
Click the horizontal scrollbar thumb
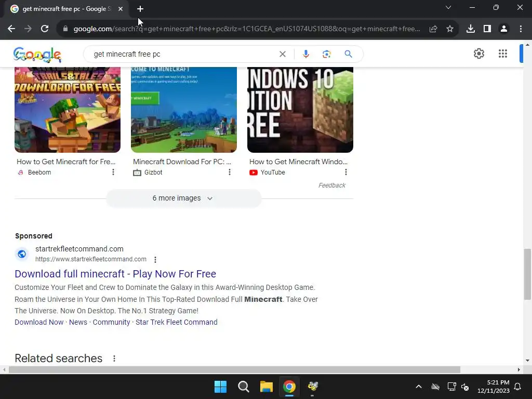tap(234, 370)
